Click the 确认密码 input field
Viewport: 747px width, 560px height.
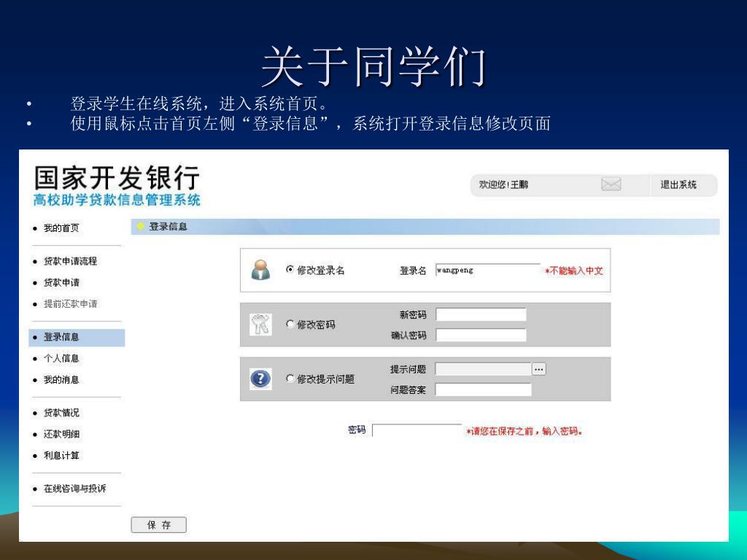click(481, 335)
